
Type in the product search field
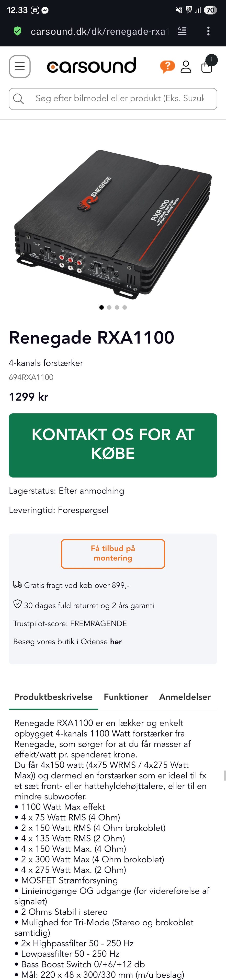tap(120, 99)
